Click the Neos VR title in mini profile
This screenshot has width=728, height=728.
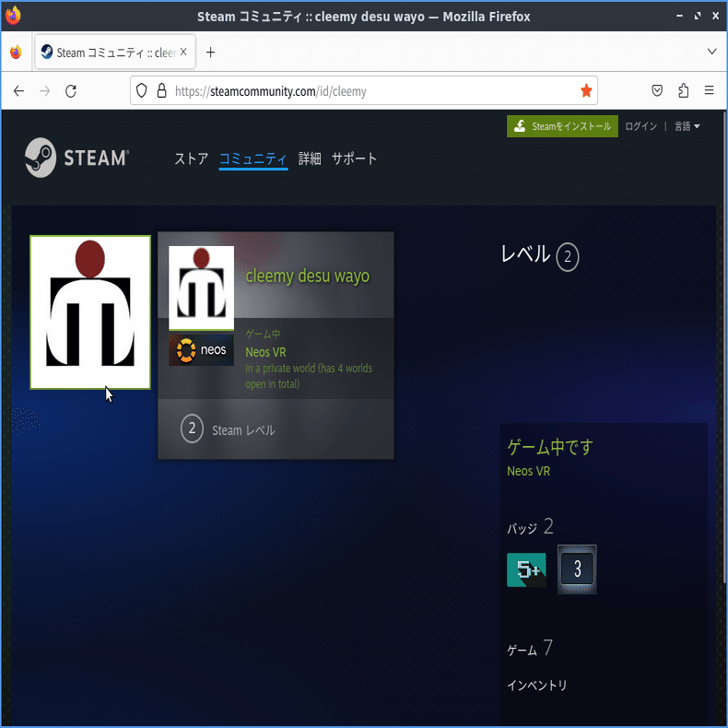265,352
